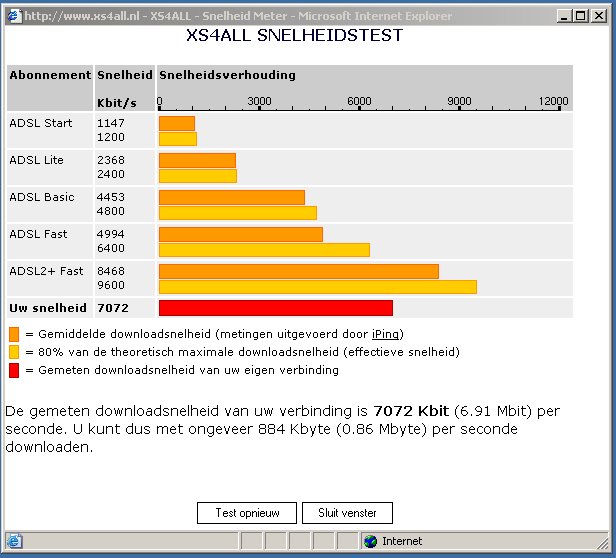Click the ADSL Fast yellow bar
The height and width of the screenshot is (558, 616).
(264, 250)
